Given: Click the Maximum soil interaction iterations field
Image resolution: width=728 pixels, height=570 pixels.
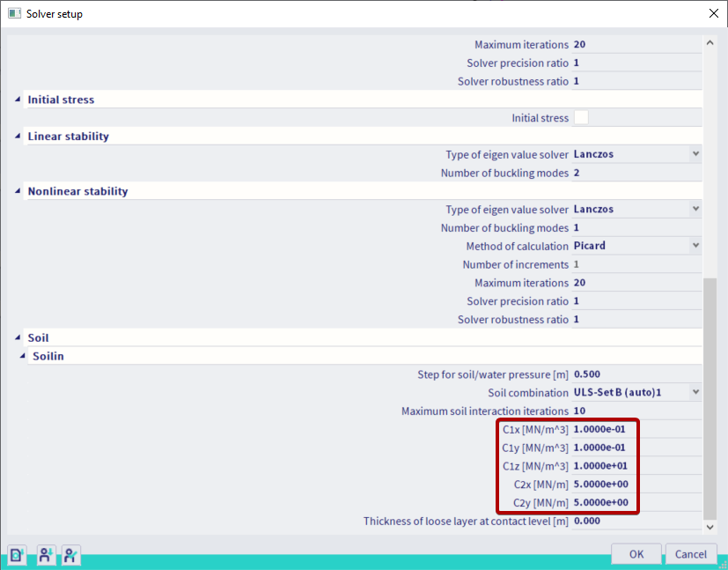Looking at the screenshot, I should pos(634,411).
